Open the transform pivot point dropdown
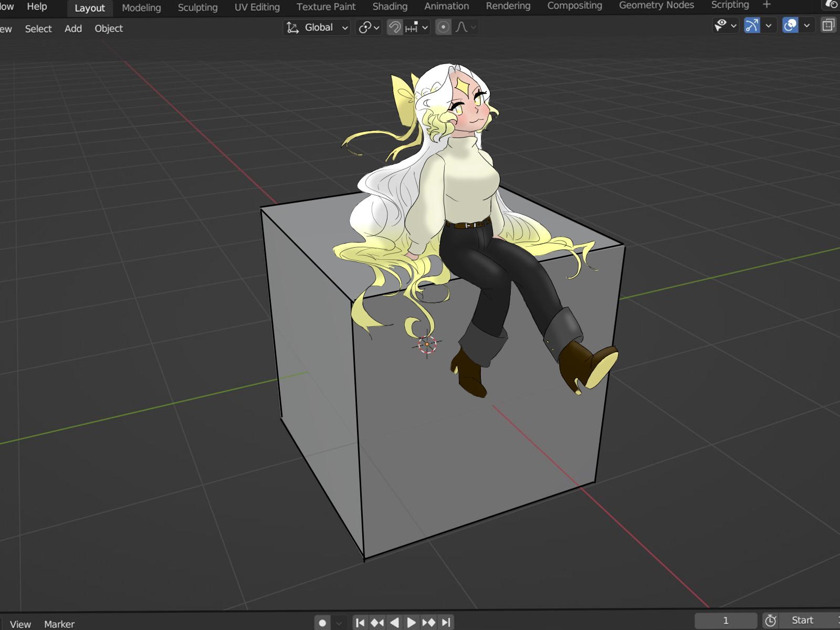Viewport: 840px width, 630px height. 369,27
